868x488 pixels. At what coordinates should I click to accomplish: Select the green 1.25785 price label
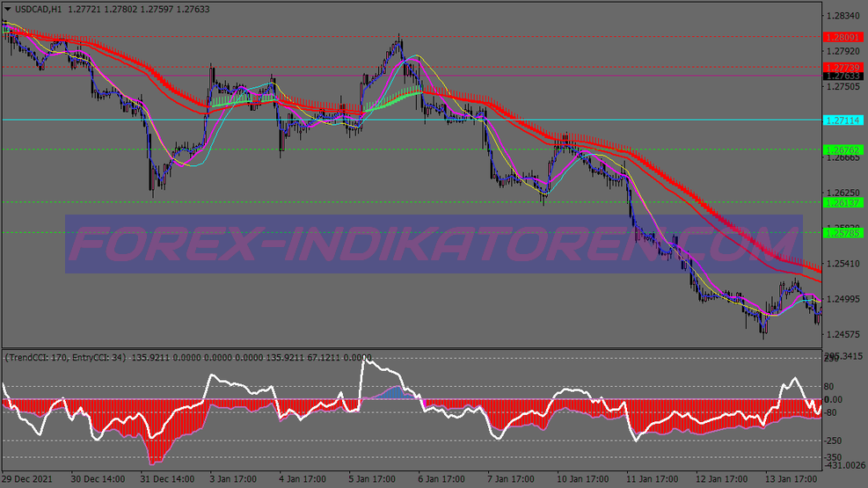[843, 234]
